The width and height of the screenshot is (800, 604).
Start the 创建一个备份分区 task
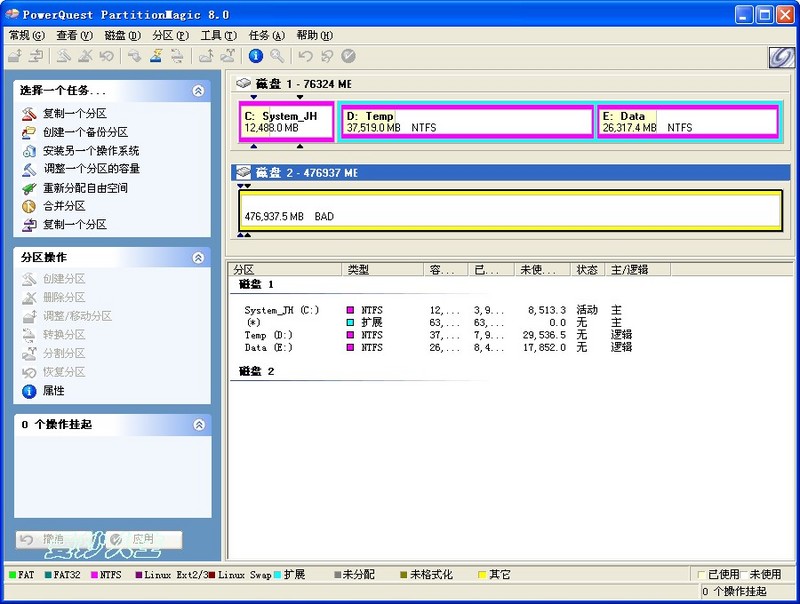(74, 132)
